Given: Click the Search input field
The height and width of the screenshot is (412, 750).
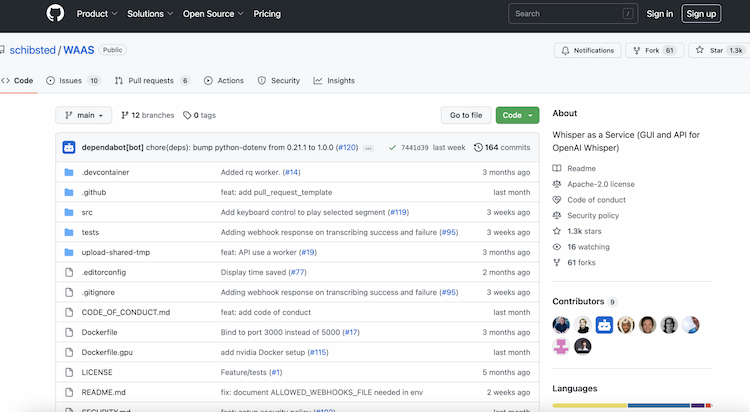Looking at the screenshot, I should [x=573, y=14].
